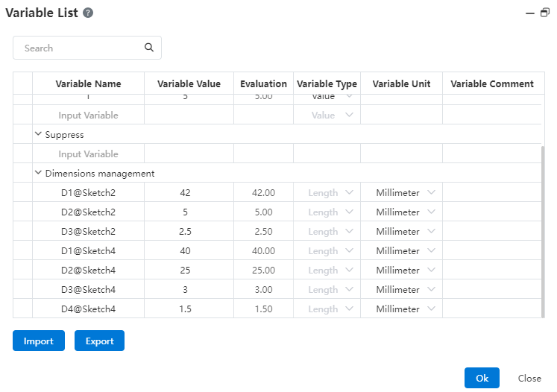Click the Import button
The image size is (557, 392).
click(x=39, y=341)
